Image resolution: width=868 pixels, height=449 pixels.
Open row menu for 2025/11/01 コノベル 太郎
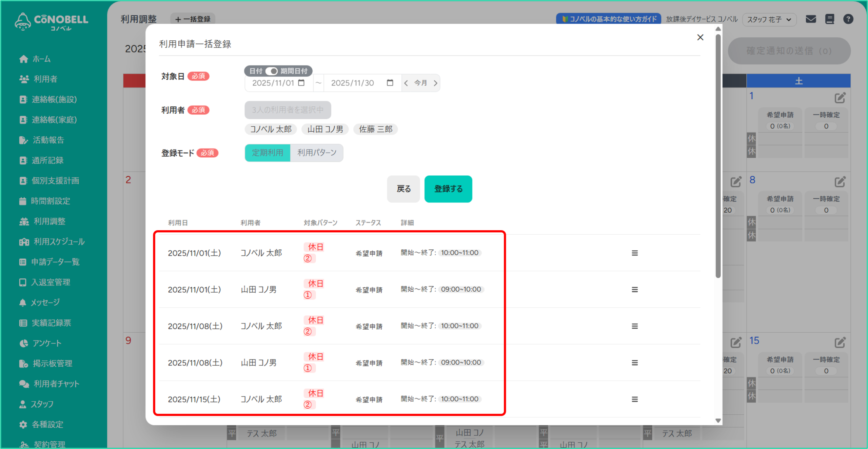point(634,253)
